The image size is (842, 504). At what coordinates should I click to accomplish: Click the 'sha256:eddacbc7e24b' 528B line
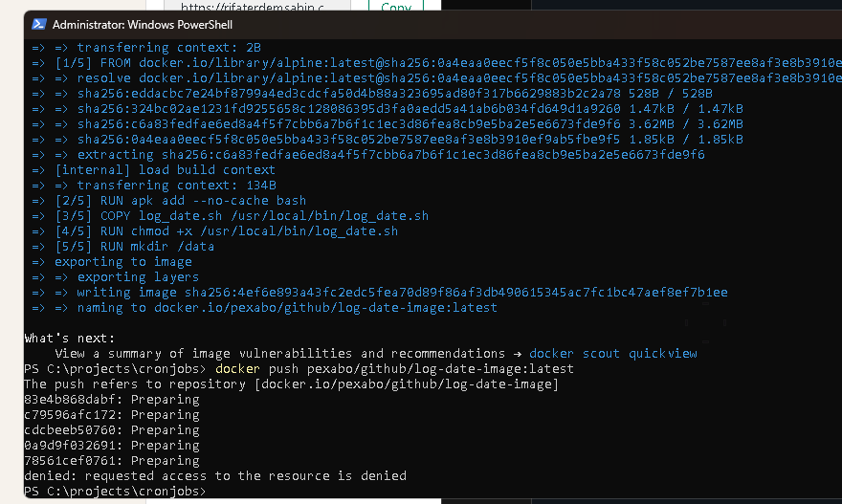[371, 94]
